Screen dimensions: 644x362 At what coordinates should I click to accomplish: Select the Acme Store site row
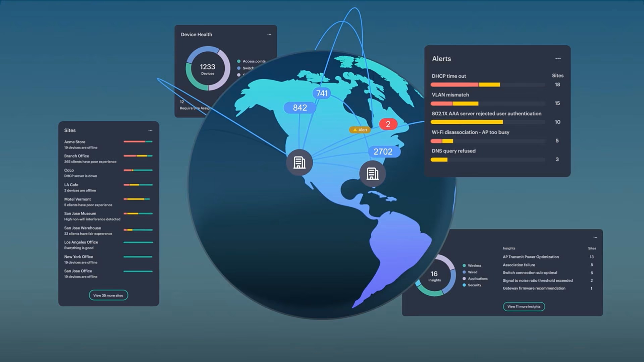[x=108, y=144]
